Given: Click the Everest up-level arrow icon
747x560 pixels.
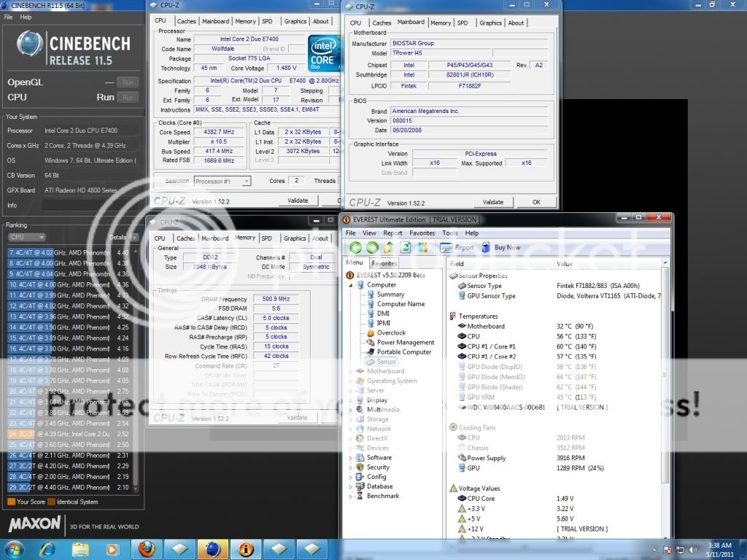Looking at the screenshot, I should tap(389, 247).
